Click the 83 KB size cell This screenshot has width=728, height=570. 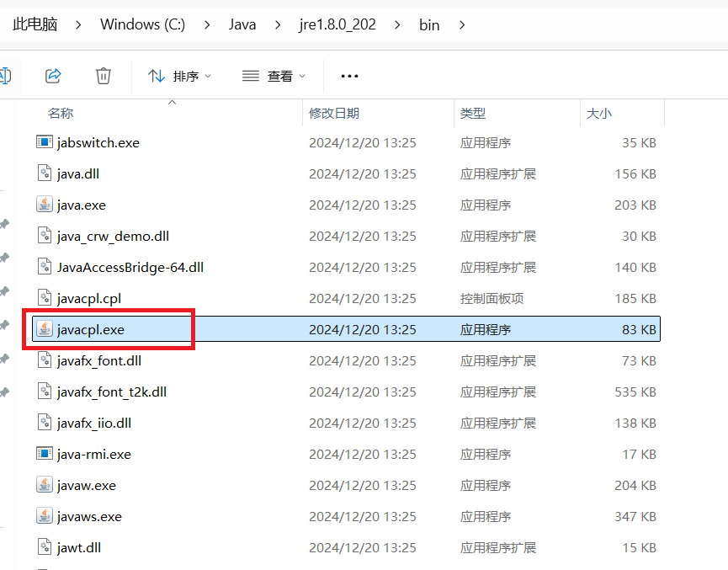pyautogui.click(x=639, y=329)
